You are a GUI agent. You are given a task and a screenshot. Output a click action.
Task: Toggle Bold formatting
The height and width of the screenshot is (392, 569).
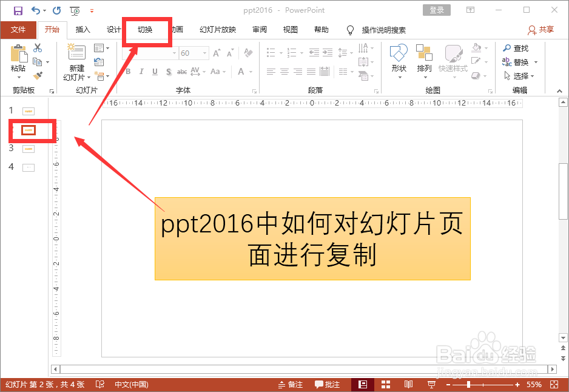pos(128,72)
